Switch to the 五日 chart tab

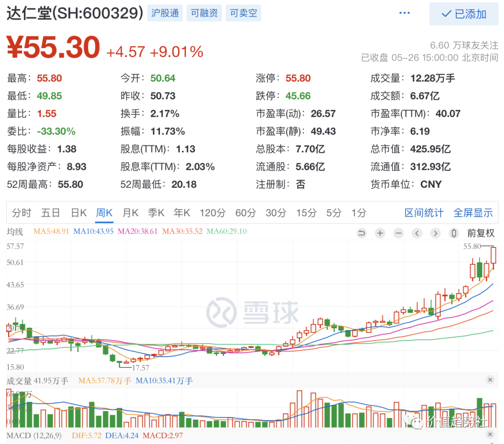50,213
